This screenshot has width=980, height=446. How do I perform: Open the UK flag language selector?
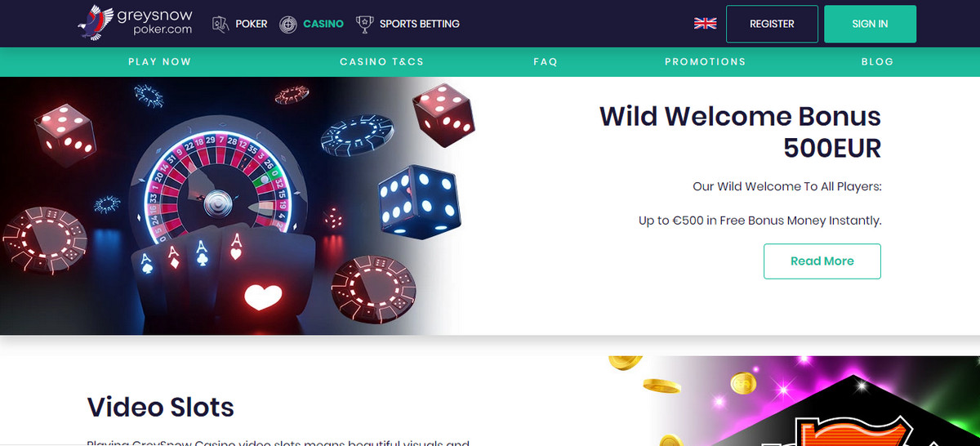[x=705, y=24]
